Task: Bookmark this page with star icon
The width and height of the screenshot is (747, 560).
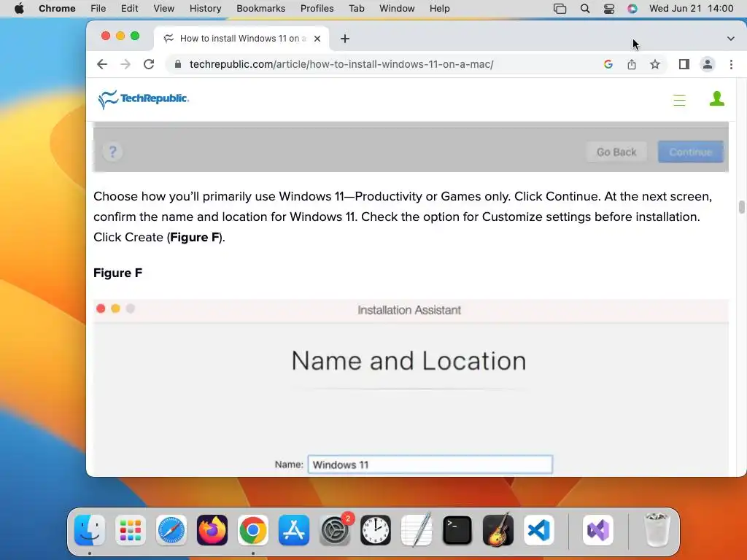Action: 655,64
